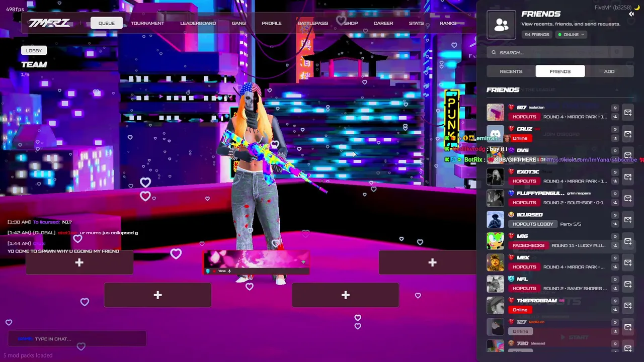
Task: Click the person icon for THEPROGRAM
Action: click(x=615, y=310)
